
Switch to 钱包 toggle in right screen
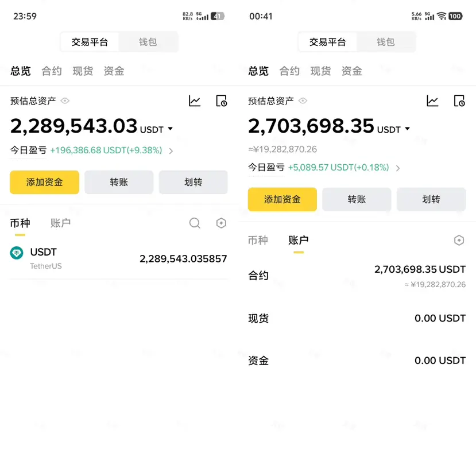[386, 41]
